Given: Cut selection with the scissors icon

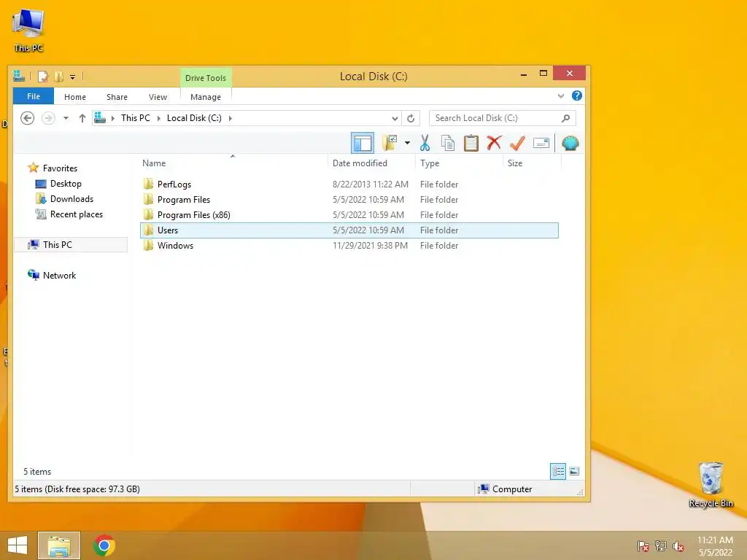Looking at the screenshot, I should click(425, 143).
